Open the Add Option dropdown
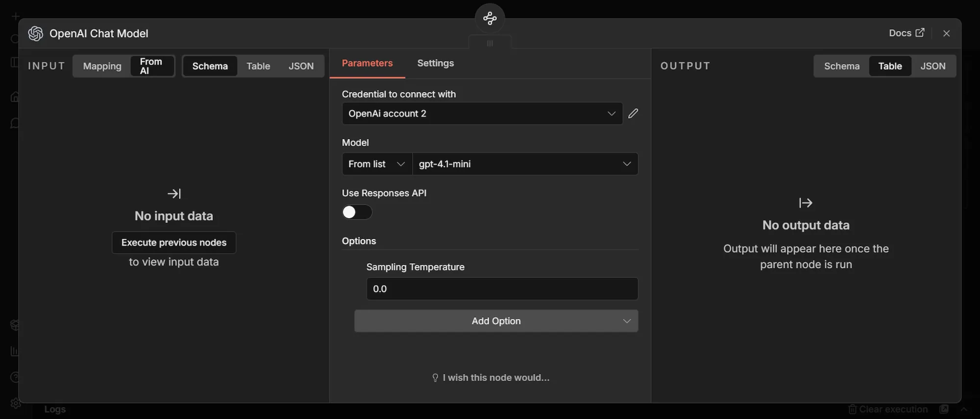This screenshot has width=980, height=419. coord(496,321)
